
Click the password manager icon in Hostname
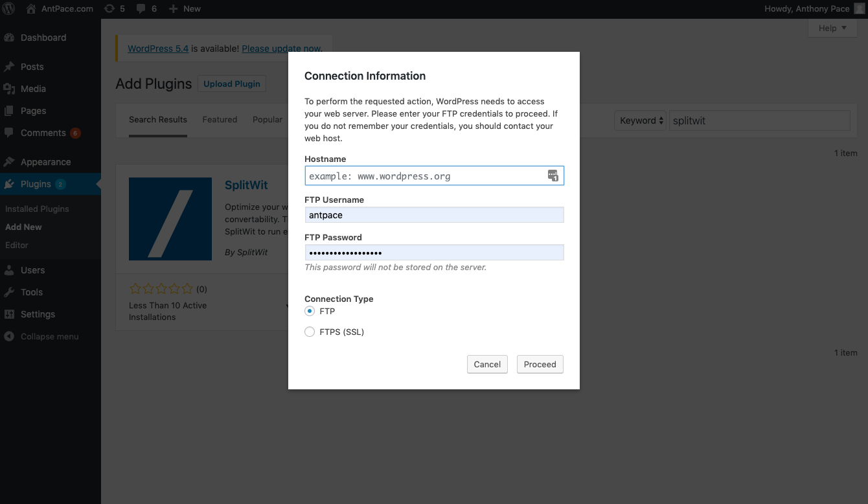[x=553, y=176]
